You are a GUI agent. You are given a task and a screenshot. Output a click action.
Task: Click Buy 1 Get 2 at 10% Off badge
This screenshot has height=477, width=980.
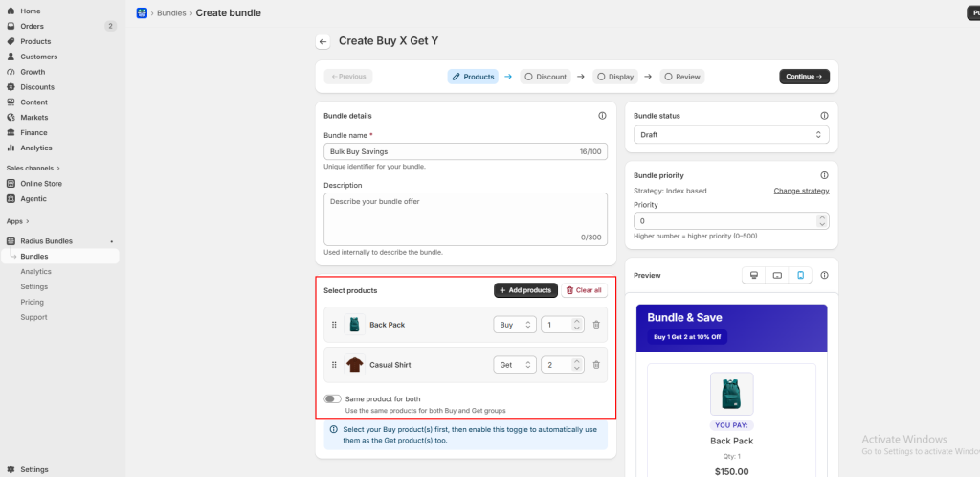[687, 337]
